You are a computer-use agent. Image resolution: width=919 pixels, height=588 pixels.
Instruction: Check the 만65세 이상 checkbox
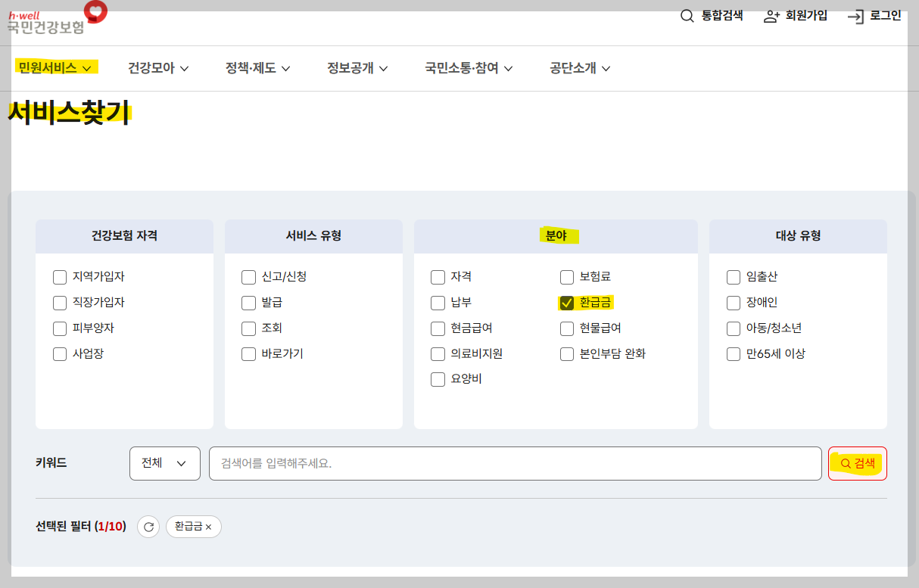pyautogui.click(x=733, y=354)
